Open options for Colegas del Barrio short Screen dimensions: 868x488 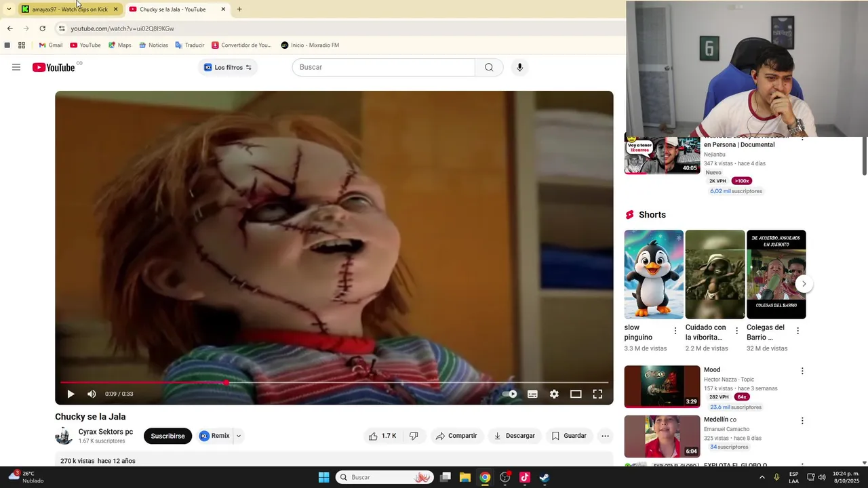click(x=797, y=331)
